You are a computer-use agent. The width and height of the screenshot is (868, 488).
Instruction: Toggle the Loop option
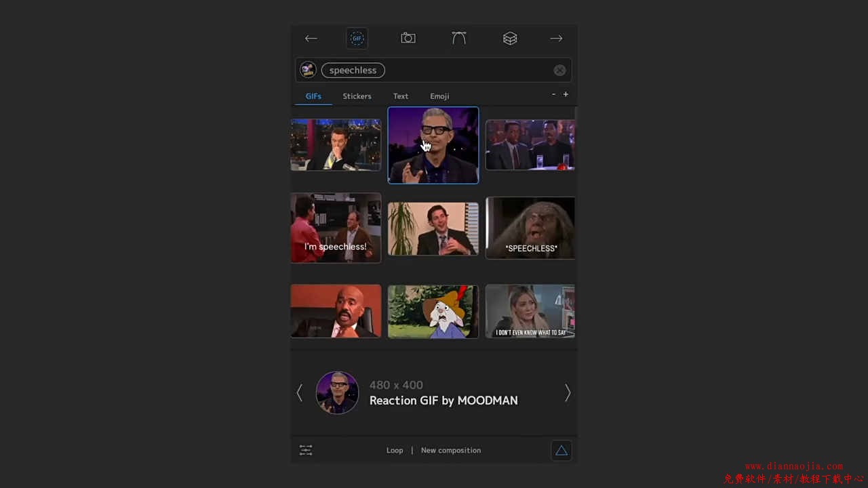(395, 450)
